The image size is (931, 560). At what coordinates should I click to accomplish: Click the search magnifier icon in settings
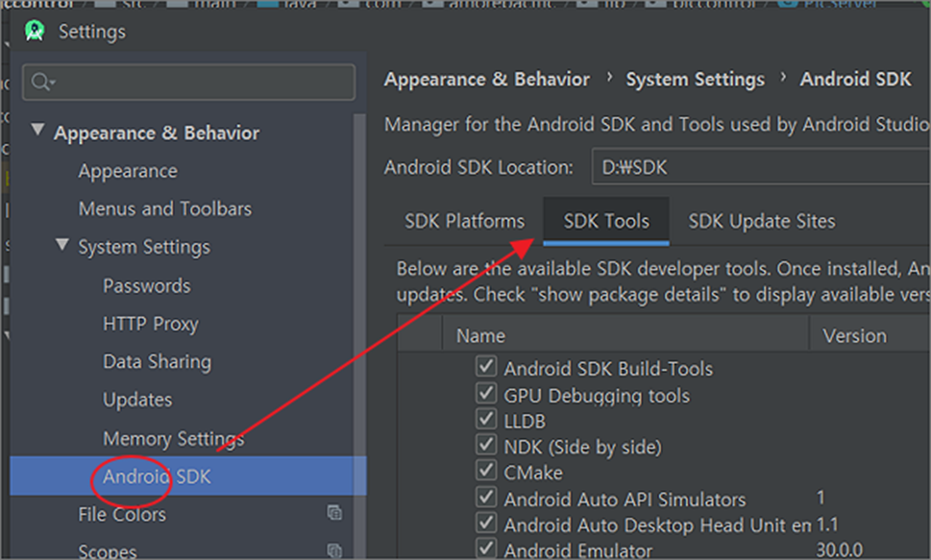pos(42,82)
